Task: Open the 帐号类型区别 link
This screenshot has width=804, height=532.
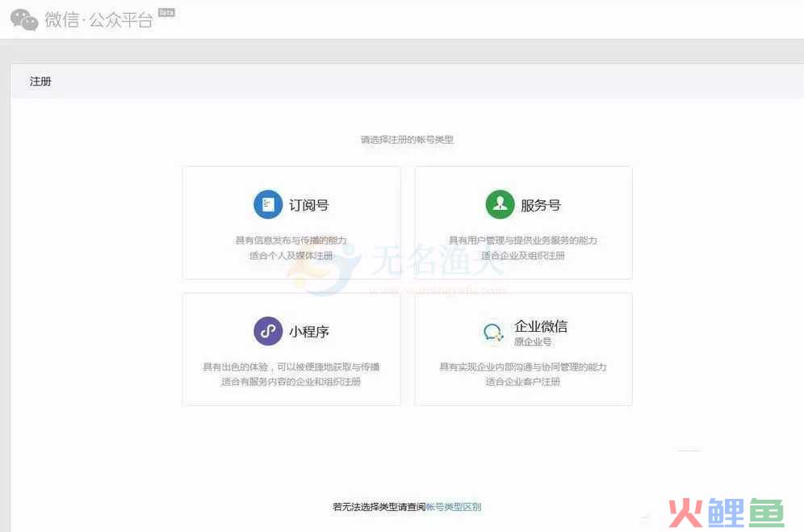Action: pos(454,507)
